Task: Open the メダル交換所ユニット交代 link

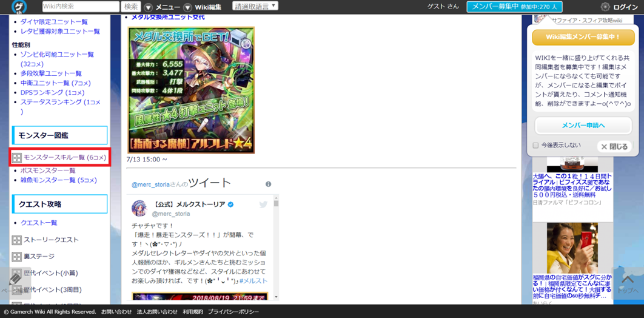Action: coord(167,17)
